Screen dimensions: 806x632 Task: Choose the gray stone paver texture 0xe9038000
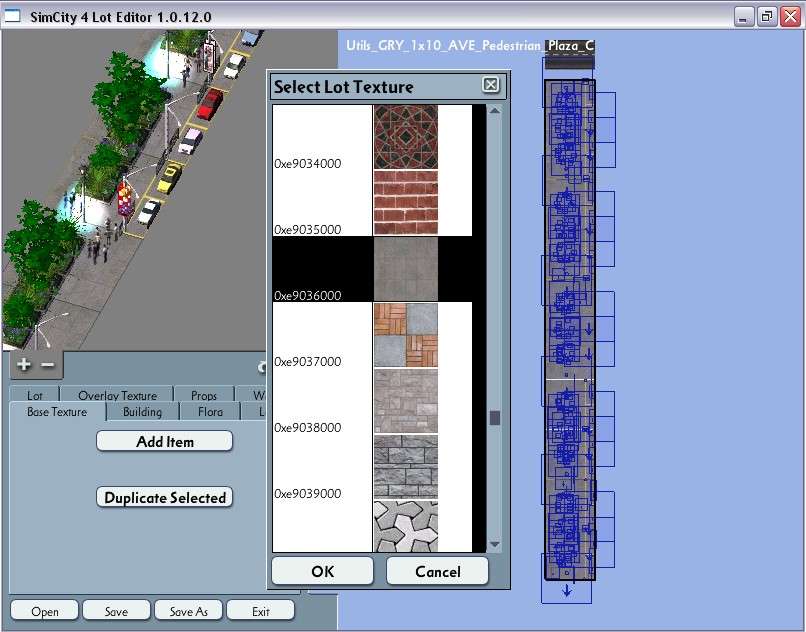point(372,401)
